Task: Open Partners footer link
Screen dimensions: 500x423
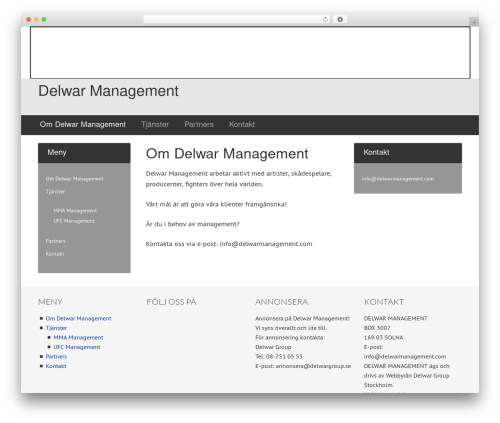Action: point(56,357)
